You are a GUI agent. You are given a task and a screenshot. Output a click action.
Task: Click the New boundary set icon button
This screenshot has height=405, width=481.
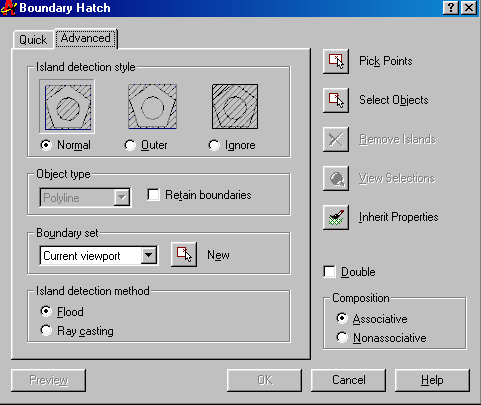point(184,255)
